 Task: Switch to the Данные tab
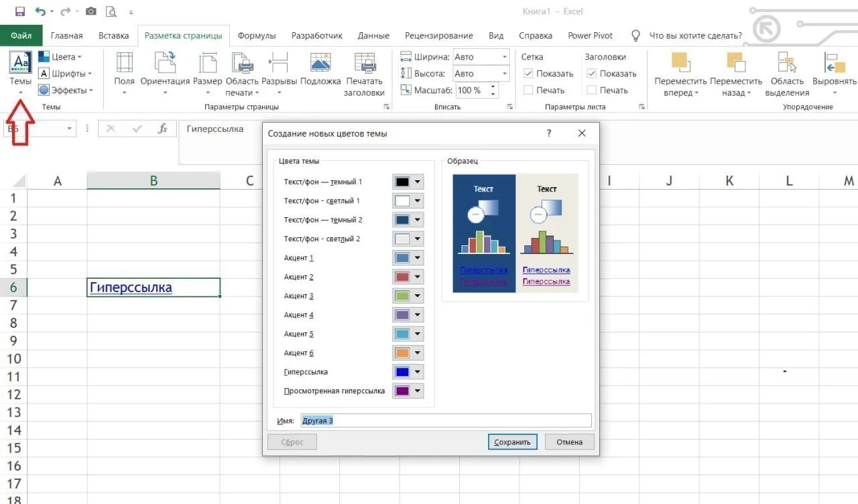tap(373, 36)
